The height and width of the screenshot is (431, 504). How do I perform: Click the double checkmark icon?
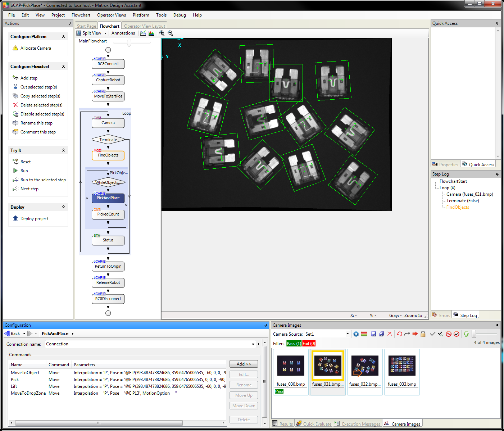point(441,334)
